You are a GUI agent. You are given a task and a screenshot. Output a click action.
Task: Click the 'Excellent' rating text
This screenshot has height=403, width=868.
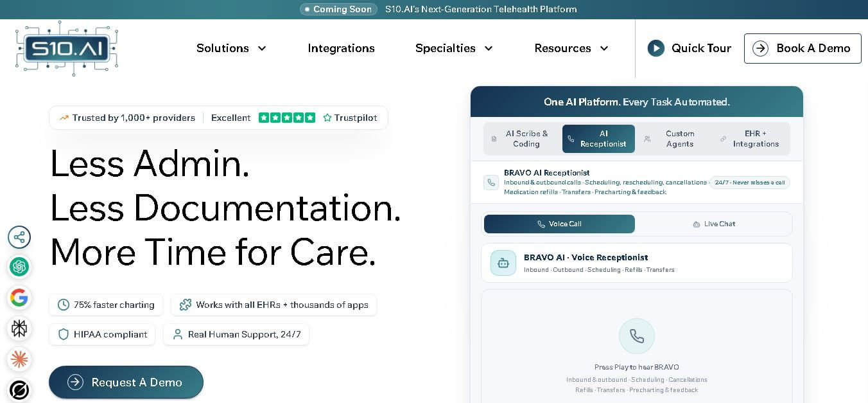coord(230,118)
